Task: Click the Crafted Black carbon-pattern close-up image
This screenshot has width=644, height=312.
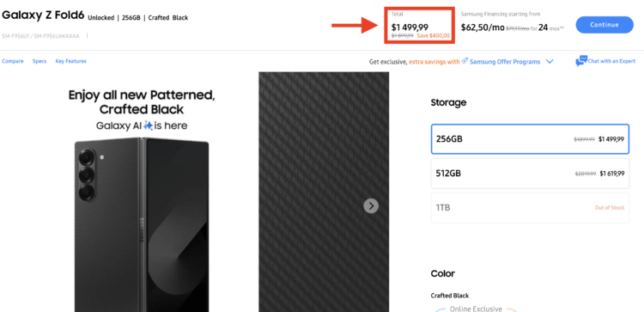Action: pyautogui.click(x=324, y=192)
